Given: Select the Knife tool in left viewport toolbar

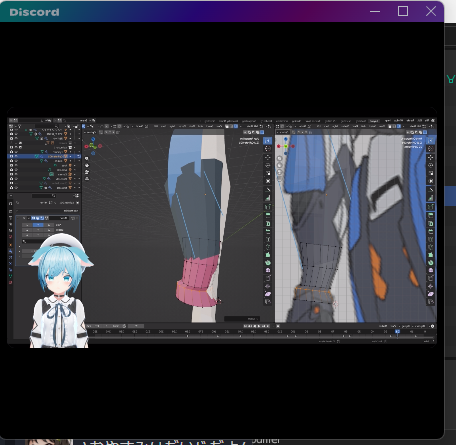Looking at the screenshot, I should click(268, 247).
